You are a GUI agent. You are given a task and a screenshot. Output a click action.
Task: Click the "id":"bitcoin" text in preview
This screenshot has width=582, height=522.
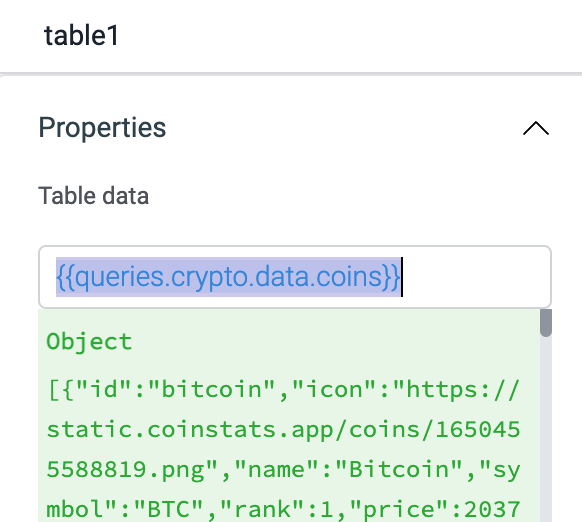(169, 390)
